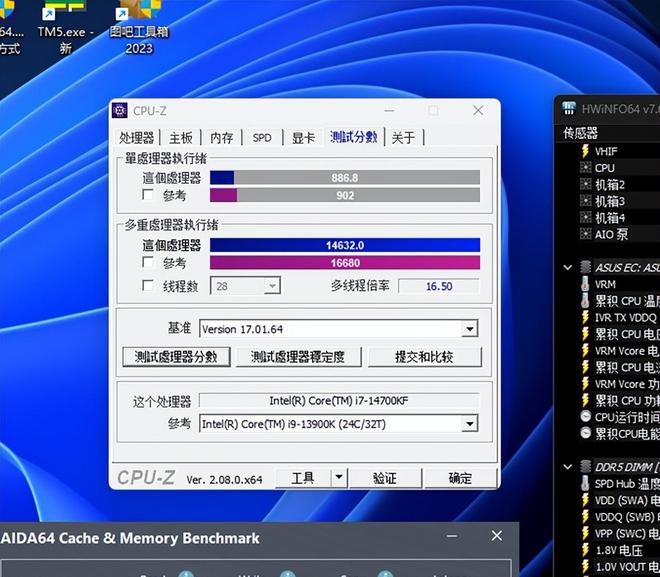This screenshot has width=660, height=577.
Task: Click the DDR5 DIMM chip icon
Action: (585, 466)
